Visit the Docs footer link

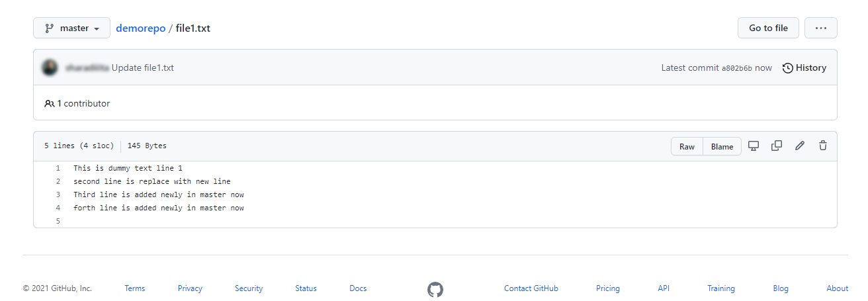point(358,288)
